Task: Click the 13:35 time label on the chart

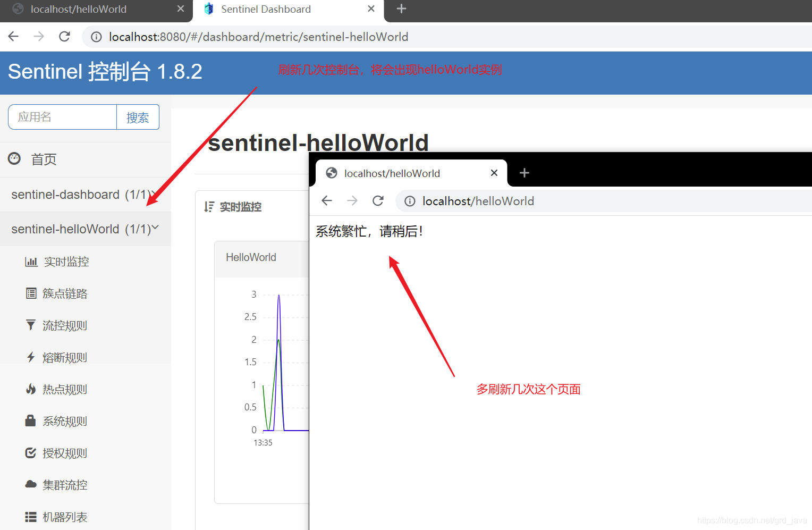Action: 263,442
